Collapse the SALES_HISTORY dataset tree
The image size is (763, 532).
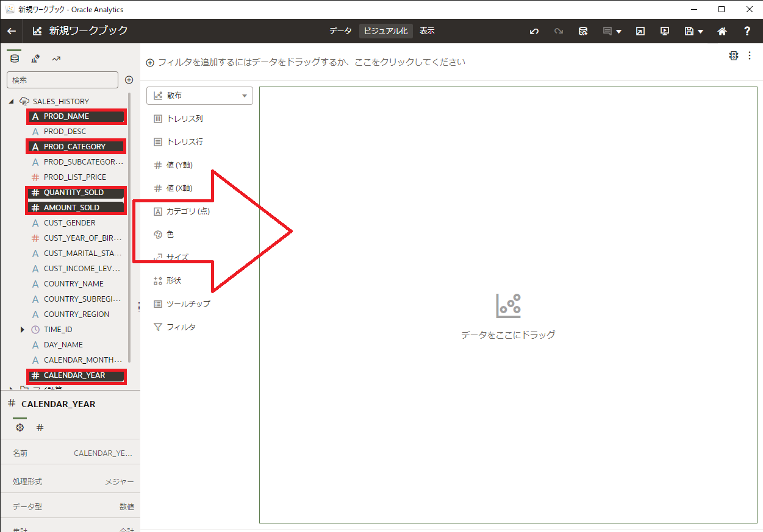(12, 101)
